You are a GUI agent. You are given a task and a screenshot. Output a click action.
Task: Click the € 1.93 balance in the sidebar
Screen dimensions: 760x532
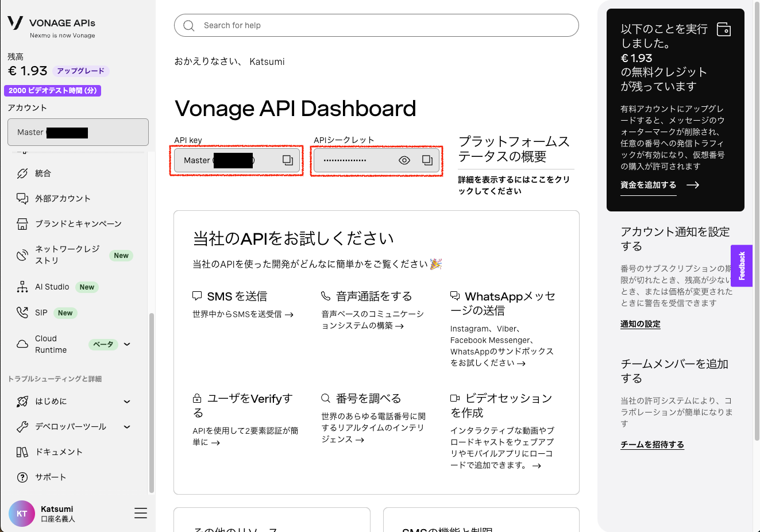pos(28,71)
